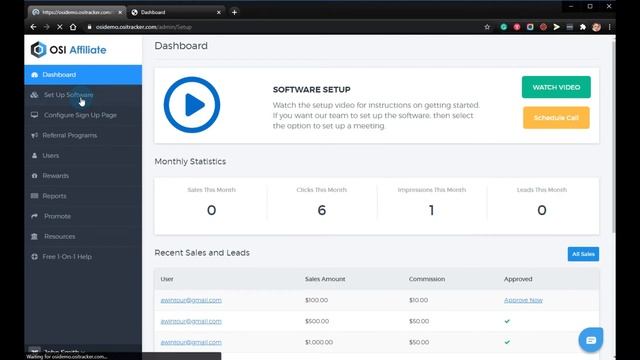This screenshot has width=640, height=360.
Task: Open Configure Sign Up Page
Action: (83, 115)
